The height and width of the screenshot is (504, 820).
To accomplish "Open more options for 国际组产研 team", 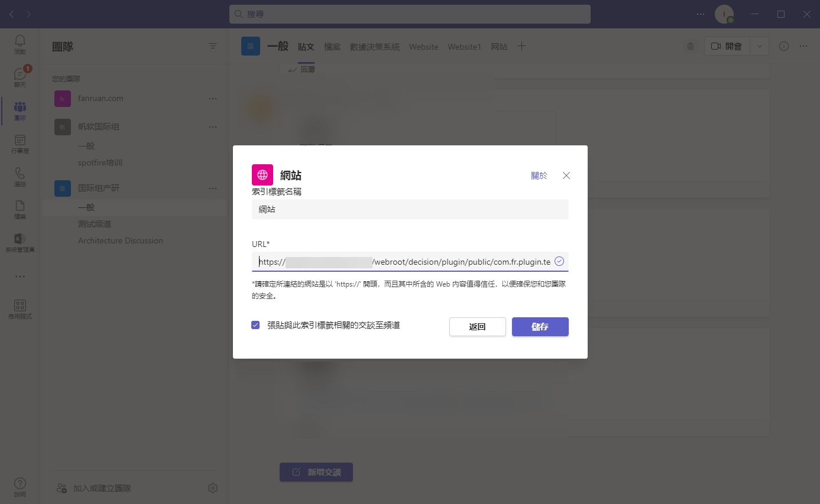I will click(212, 188).
